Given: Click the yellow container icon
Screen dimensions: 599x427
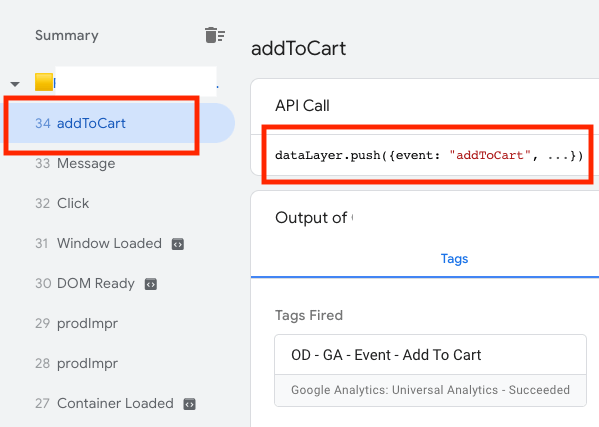Looking at the screenshot, I should (44, 82).
